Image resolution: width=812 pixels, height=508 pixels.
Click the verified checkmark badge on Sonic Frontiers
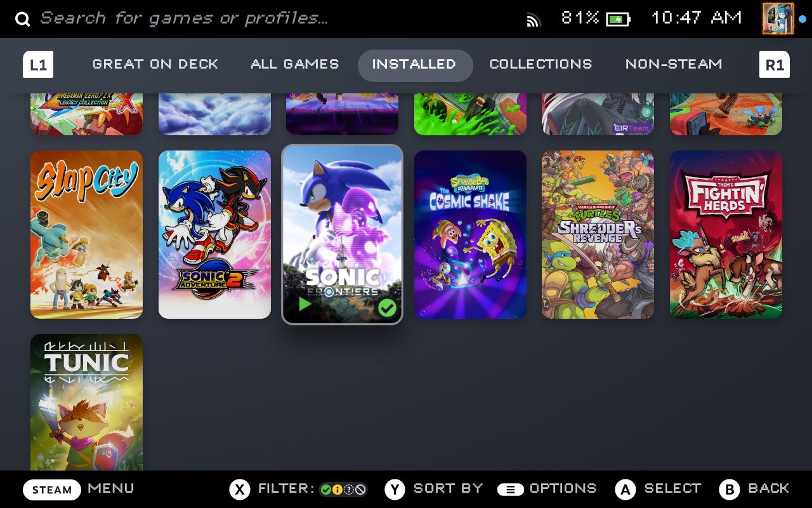tap(387, 308)
